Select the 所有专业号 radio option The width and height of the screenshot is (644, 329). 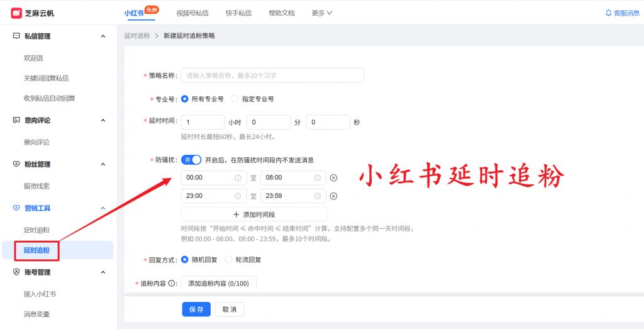185,99
